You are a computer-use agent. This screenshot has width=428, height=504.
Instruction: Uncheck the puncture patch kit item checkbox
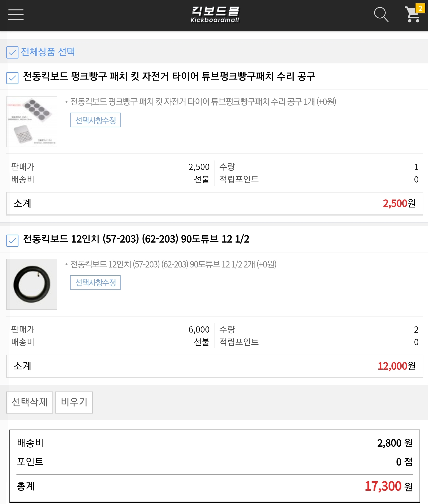(x=12, y=78)
